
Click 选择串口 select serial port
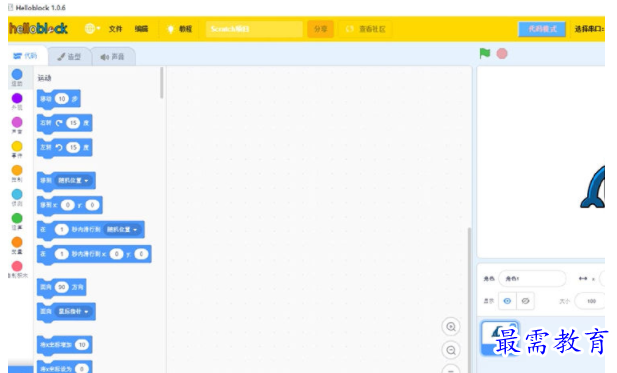coord(589,29)
